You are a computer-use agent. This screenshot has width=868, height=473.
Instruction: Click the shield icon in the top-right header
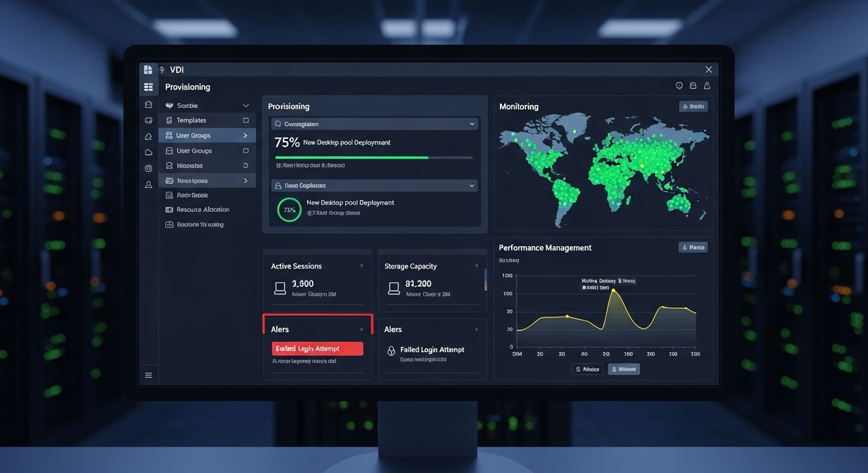[679, 86]
